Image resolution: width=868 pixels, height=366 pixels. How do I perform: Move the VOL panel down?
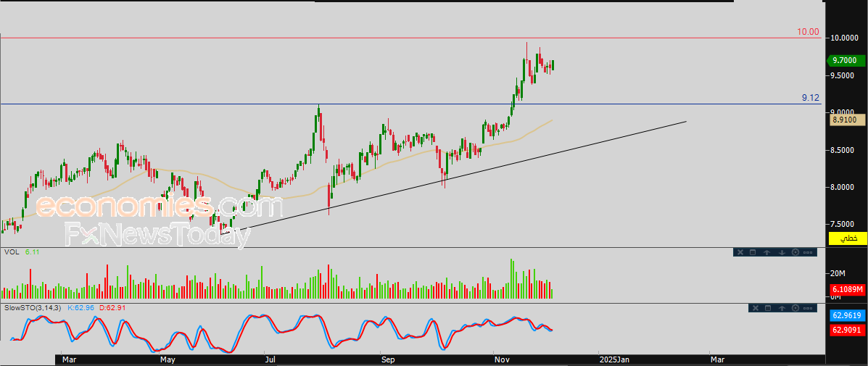pyautogui.click(x=782, y=252)
